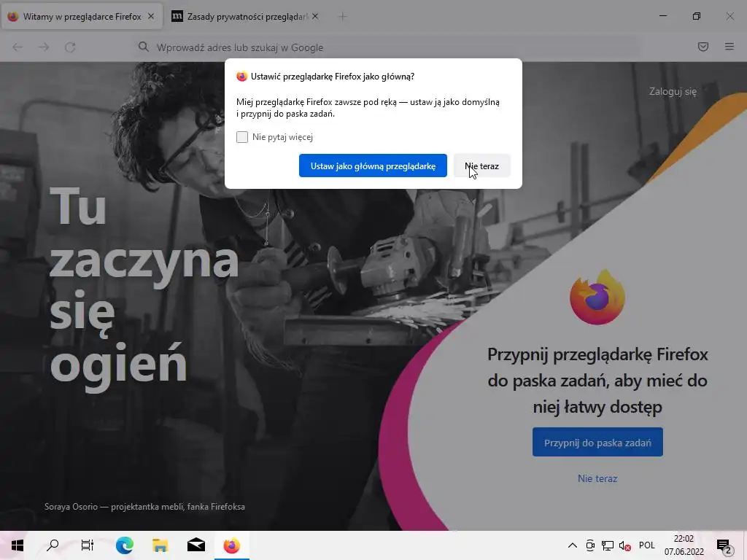
Task: Click the Zaloguj się link
Action: [673, 91]
